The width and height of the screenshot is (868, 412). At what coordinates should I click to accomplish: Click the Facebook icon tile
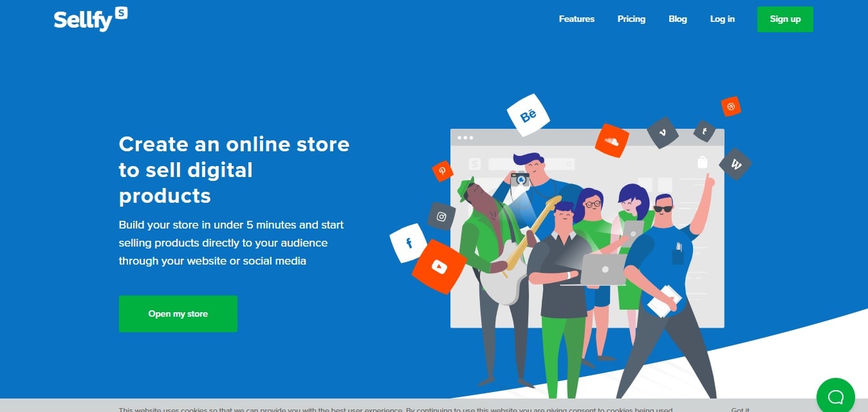[x=409, y=243]
